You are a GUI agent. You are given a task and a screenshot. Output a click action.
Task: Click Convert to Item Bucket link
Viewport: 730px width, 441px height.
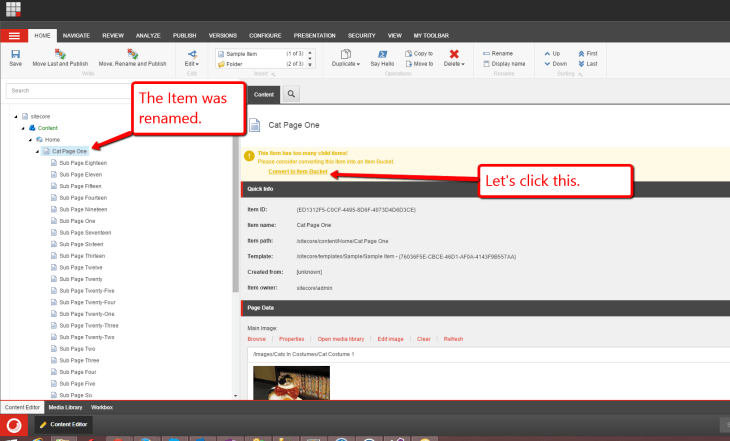298,172
